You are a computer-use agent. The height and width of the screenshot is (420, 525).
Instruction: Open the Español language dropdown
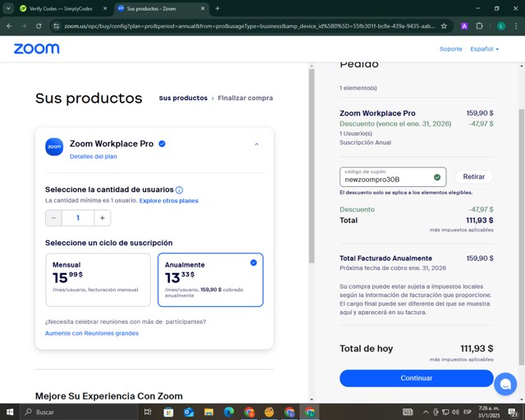[x=485, y=49]
